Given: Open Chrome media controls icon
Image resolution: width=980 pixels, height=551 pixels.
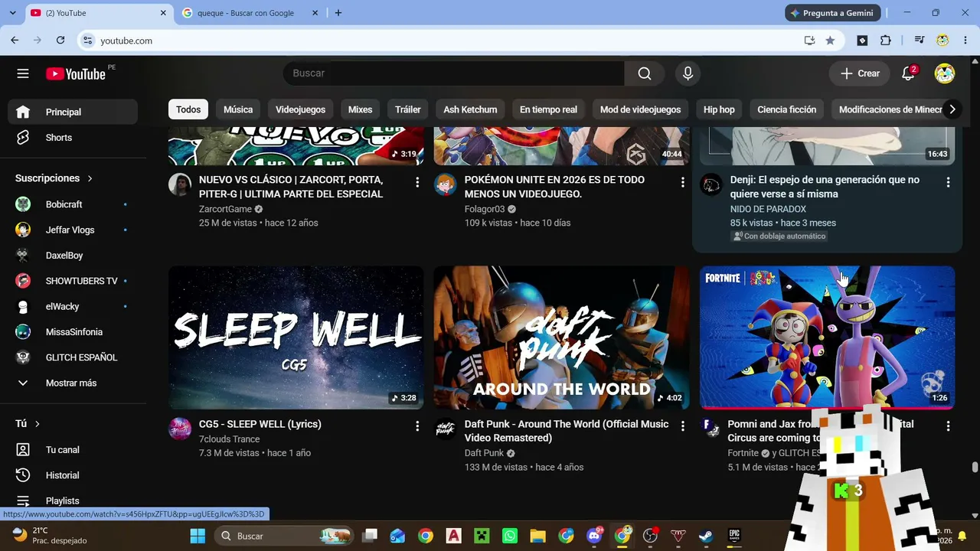Looking at the screenshot, I should [919, 41].
